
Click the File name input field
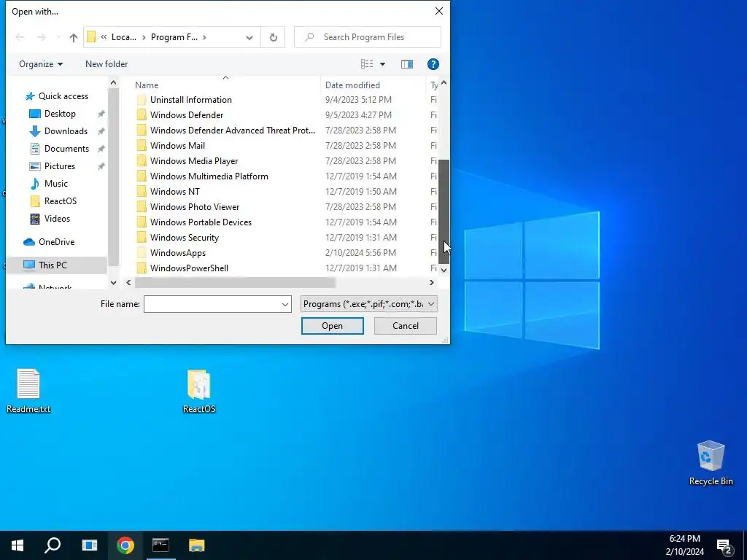click(x=212, y=304)
